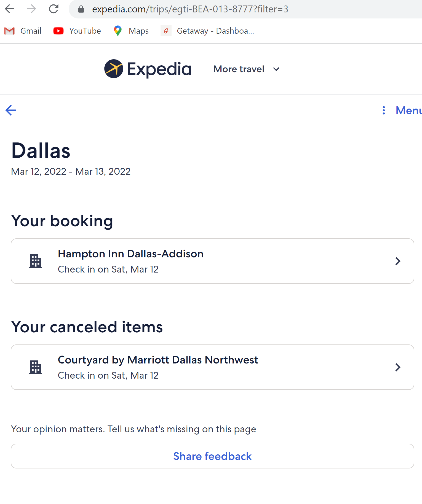Image resolution: width=422 pixels, height=504 pixels.
Task: Expand Courtyard by Marriott chevron
Action: pyautogui.click(x=397, y=367)
